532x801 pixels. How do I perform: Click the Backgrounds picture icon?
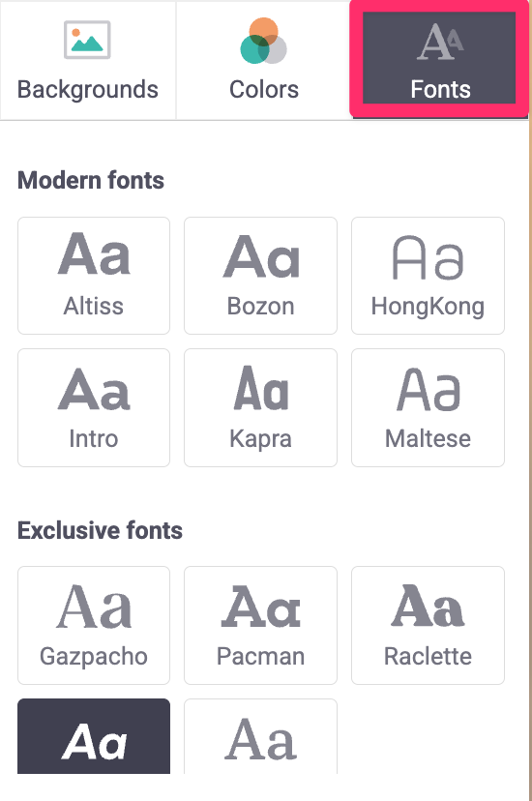87,40
